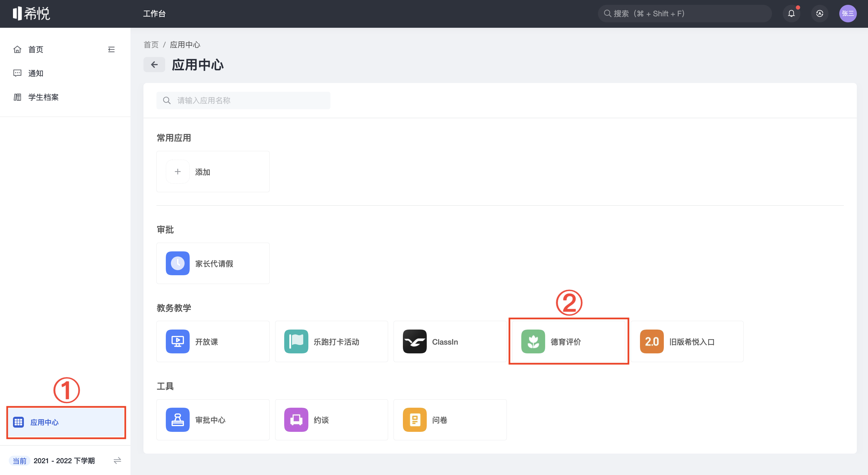Viewport: 868px width, 475px height.
Task: Click the 2.0 orange icon
Action: tap(652, 341)
